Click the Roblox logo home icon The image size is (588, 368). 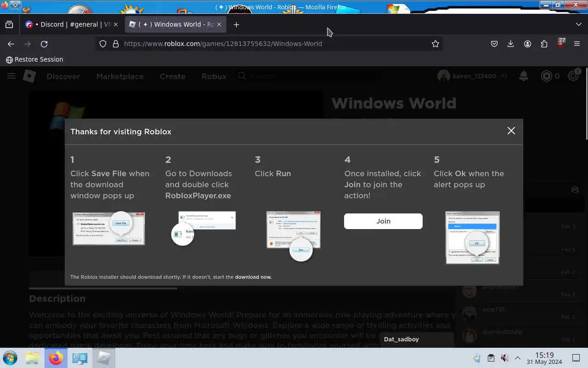click(29, 76)
